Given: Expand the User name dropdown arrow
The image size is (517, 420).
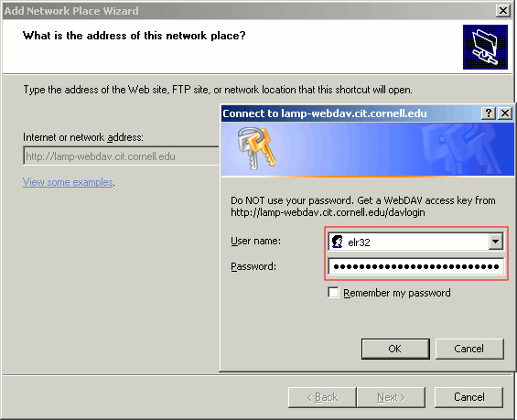Looking at the screenshot, I should 495,242.
